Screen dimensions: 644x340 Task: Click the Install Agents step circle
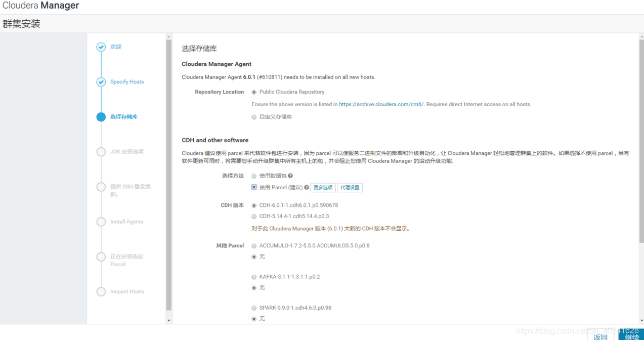coord(101,222)
